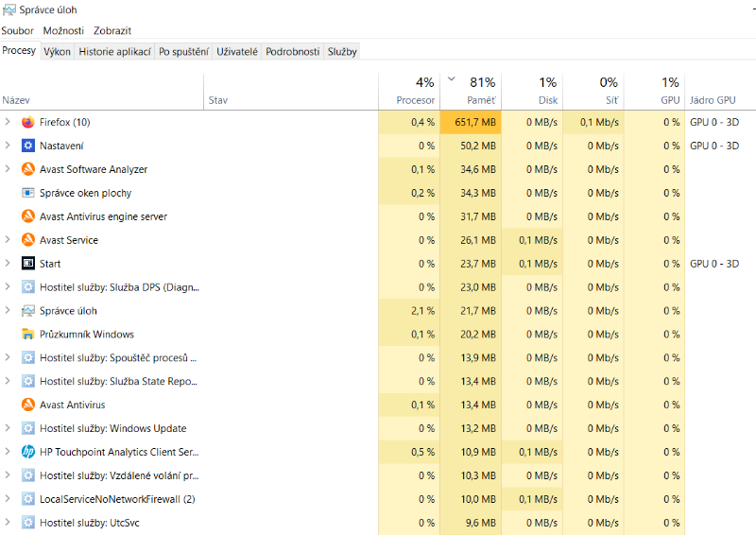Sort by the Stav column header

tap(291, 92)
